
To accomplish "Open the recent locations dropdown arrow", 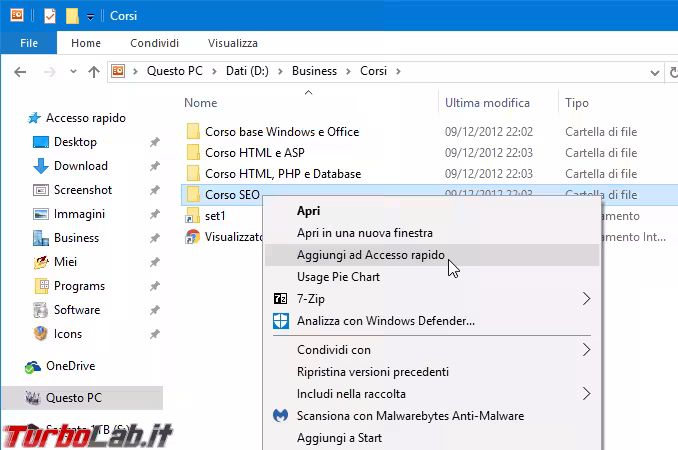I will coord(74,71).
